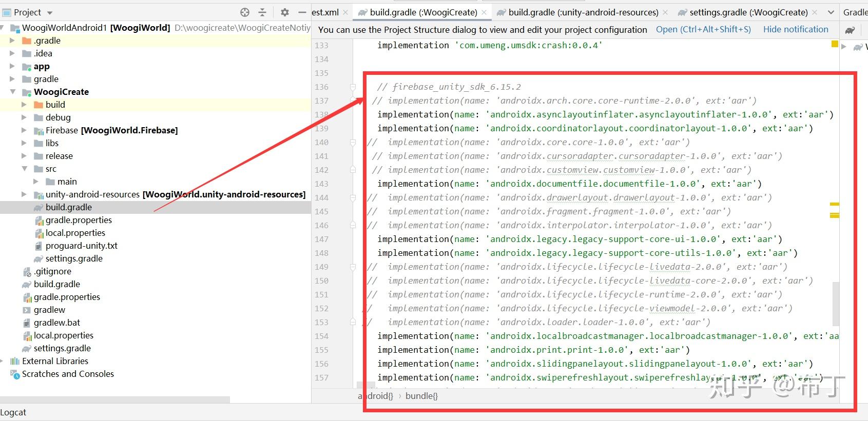
Task: Select proguard-unity.txt file in tree
Action: click(x=82, y=246)
